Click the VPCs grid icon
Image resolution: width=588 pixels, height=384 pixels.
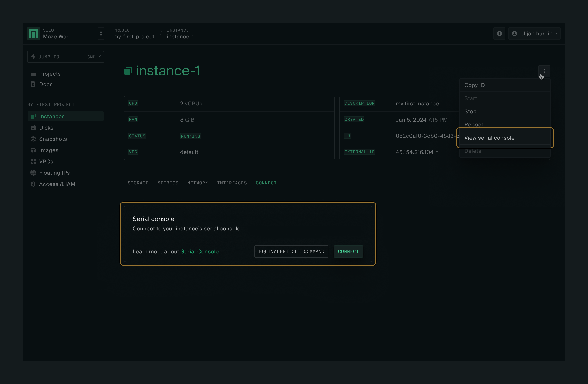pos(33,161)
